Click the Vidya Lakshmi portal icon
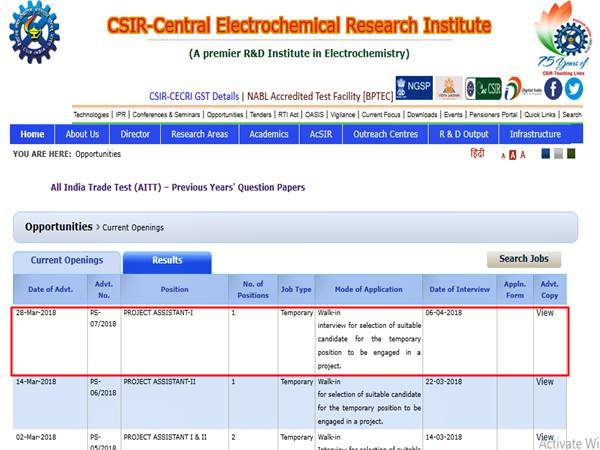The height and width of the screenshot is (450, 600). [x=449, y=88]
